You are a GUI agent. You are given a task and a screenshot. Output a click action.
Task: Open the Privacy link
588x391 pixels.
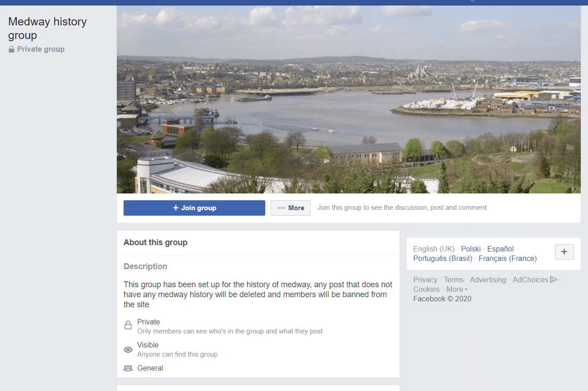tap(425, 280)
